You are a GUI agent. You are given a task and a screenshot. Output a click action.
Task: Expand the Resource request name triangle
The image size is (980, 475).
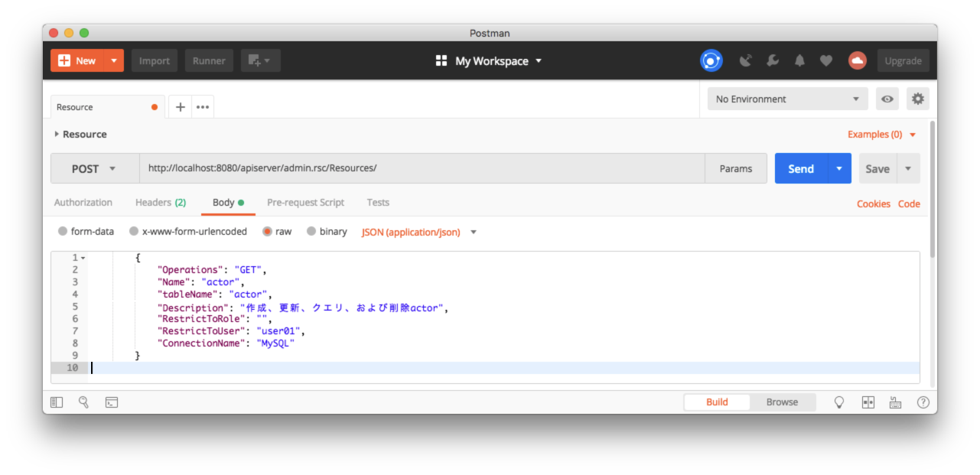(57, 134)
